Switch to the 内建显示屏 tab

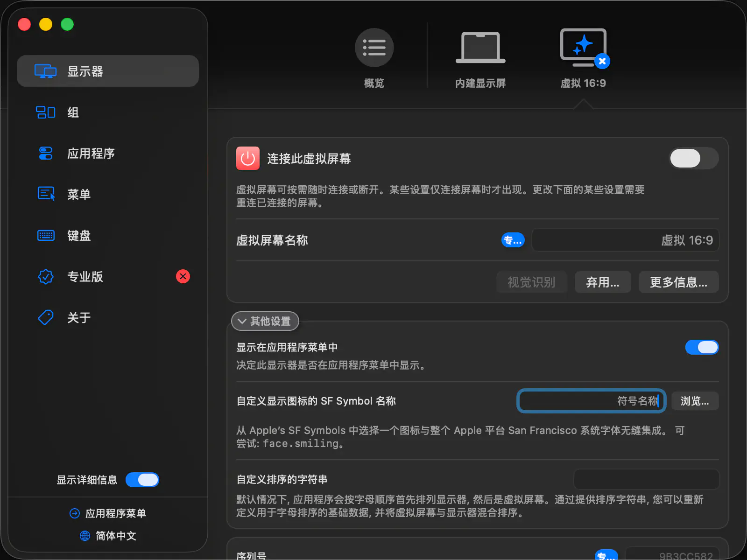480,57
